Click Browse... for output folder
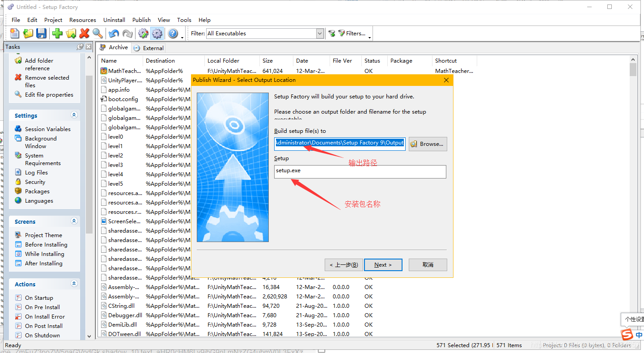 tap(428, 144)
